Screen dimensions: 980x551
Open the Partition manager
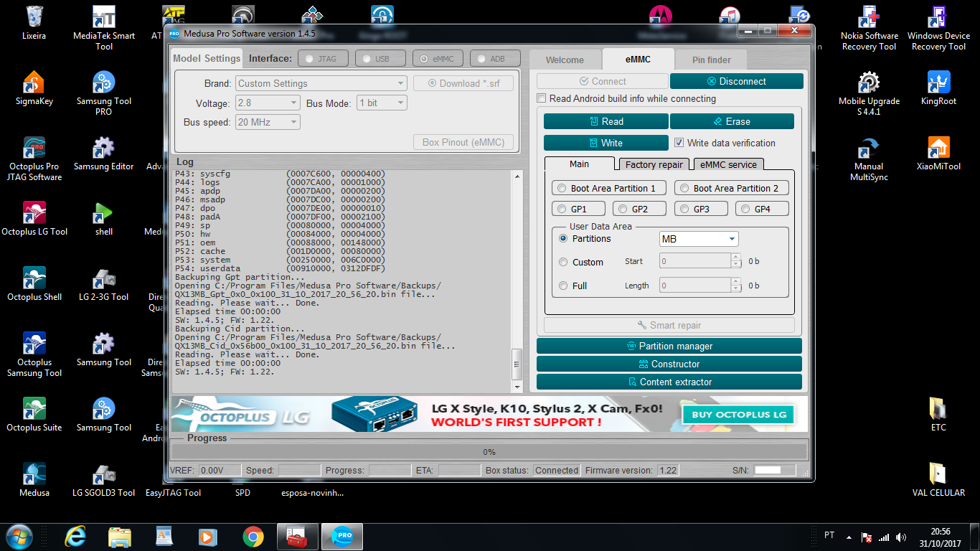[669, 346]
